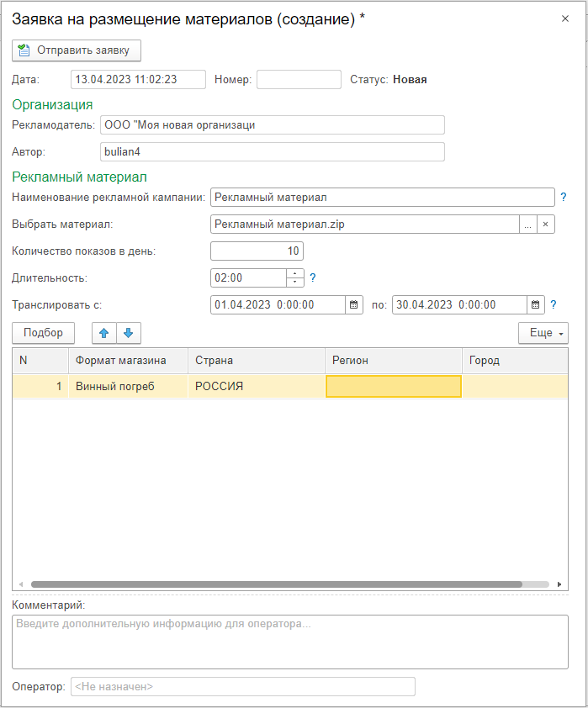The width and height of the screenshot is (588, 708).
Task: Select the Рекламодатель field
Action: pos(273,125)
